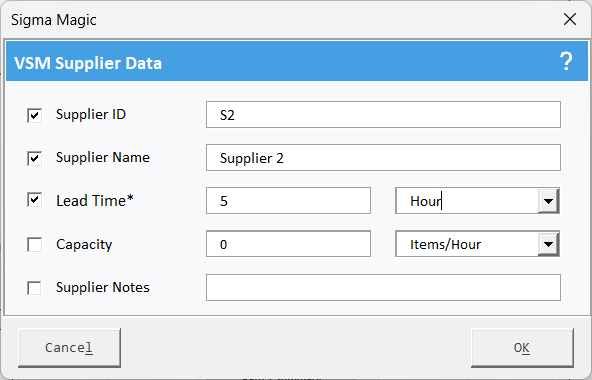Close the Sigma Magic dialog
Image resolution: width=592 pixels, height=380 pixels.
click(x=569, y=19)
